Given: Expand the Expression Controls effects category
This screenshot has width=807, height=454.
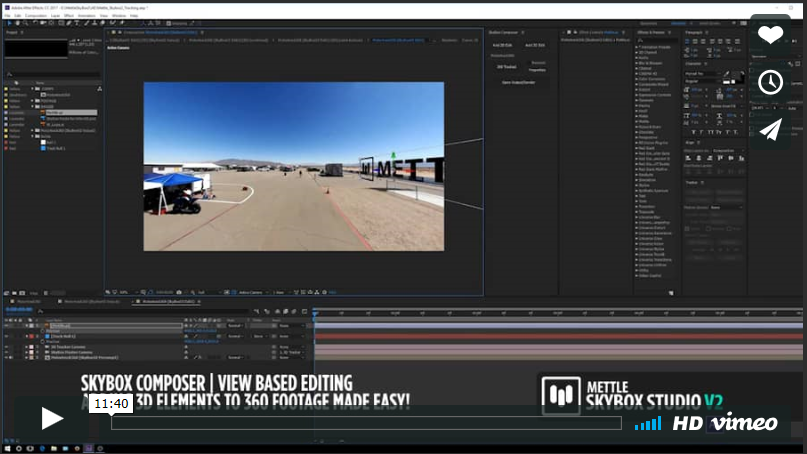Looking at the screenshot, I should tap(636, 95).
